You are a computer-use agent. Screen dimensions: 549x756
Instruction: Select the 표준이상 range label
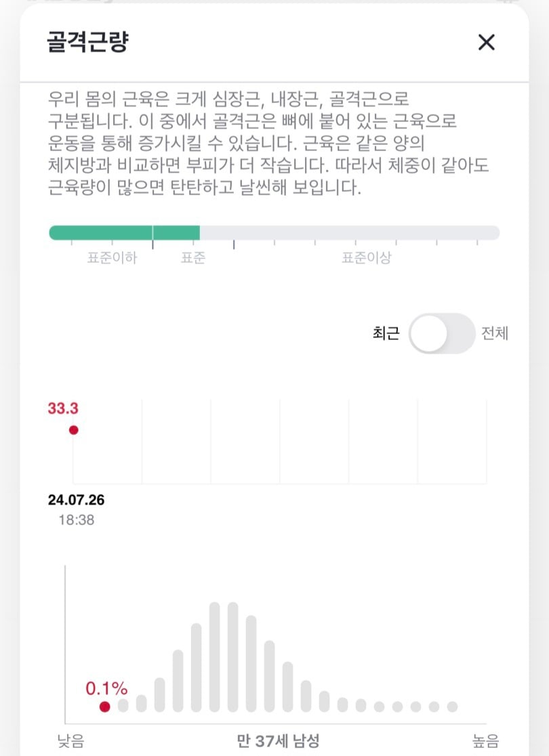[367, 258]
